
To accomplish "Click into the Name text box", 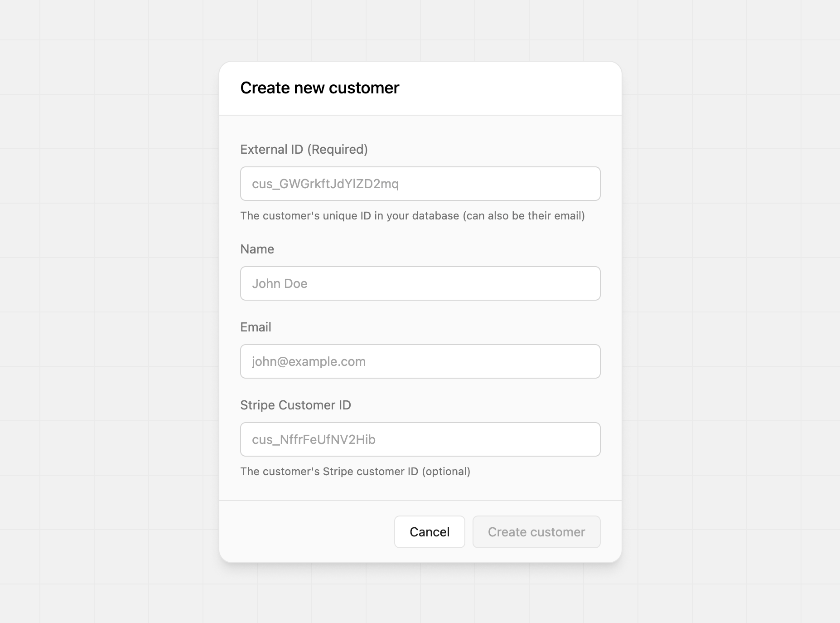I will point(420,283).
